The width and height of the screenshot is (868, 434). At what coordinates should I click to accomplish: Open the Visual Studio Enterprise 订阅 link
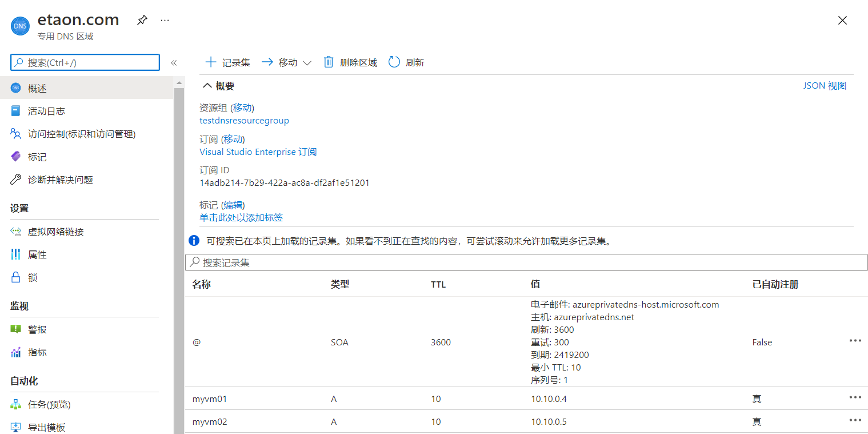tap(258, 152)
